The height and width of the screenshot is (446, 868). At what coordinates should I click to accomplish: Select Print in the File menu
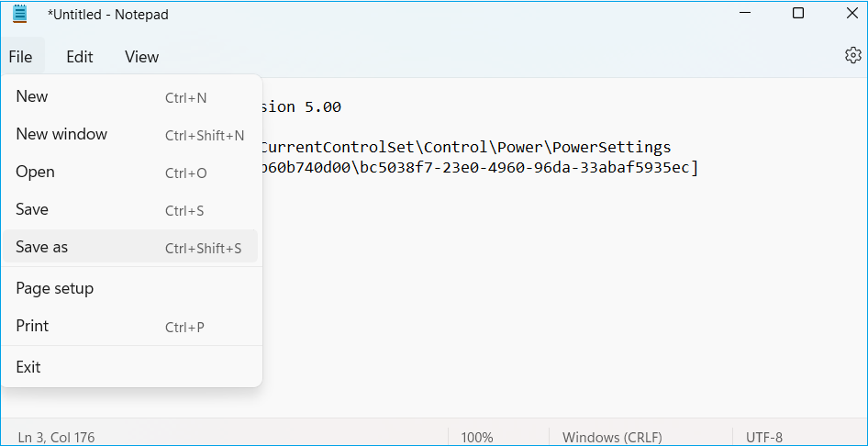130,326
